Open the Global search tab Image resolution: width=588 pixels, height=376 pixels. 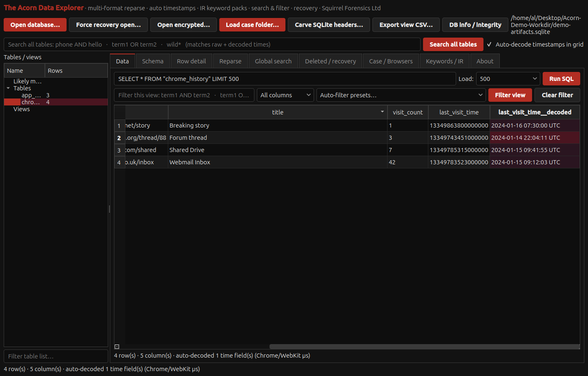click(273, 61)
